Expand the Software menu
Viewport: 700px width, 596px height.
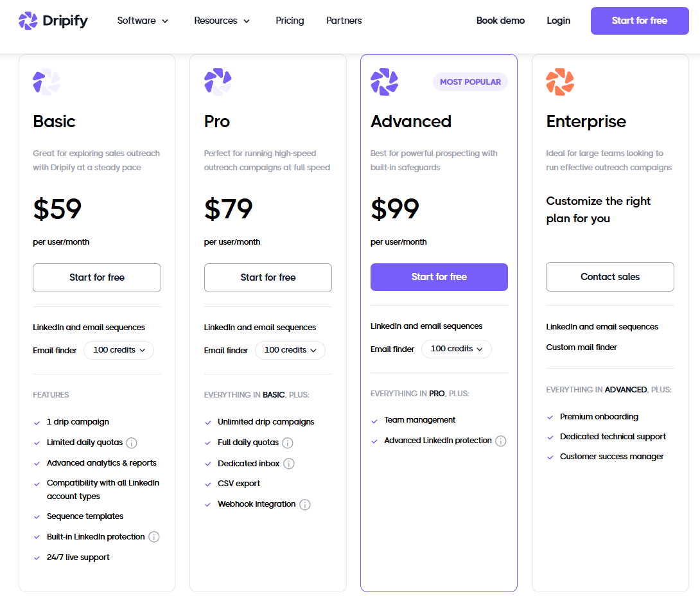143,21
